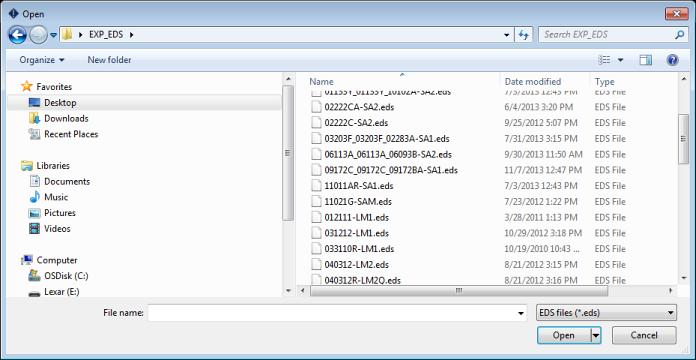Click the search magnifier icon
This screenshot has height=360, width=696.
click(x=680, y=35)
